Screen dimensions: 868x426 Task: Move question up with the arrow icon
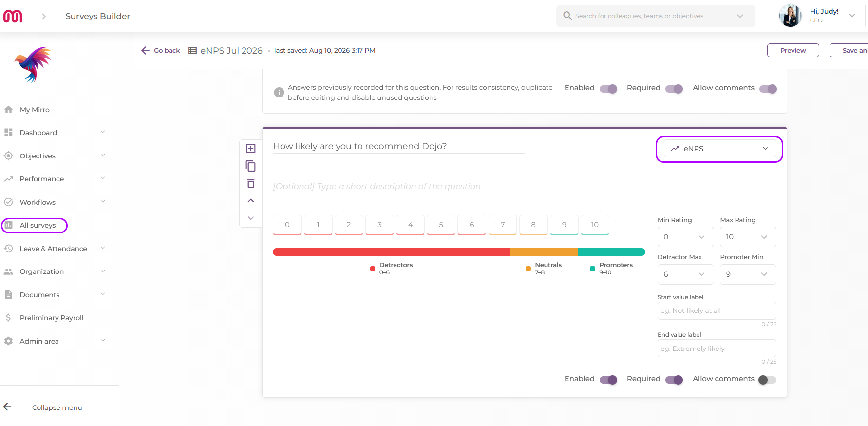coord(251,201)
